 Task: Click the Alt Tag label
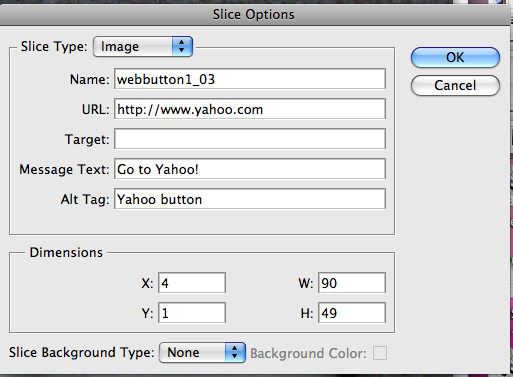[x=85, y=199]
